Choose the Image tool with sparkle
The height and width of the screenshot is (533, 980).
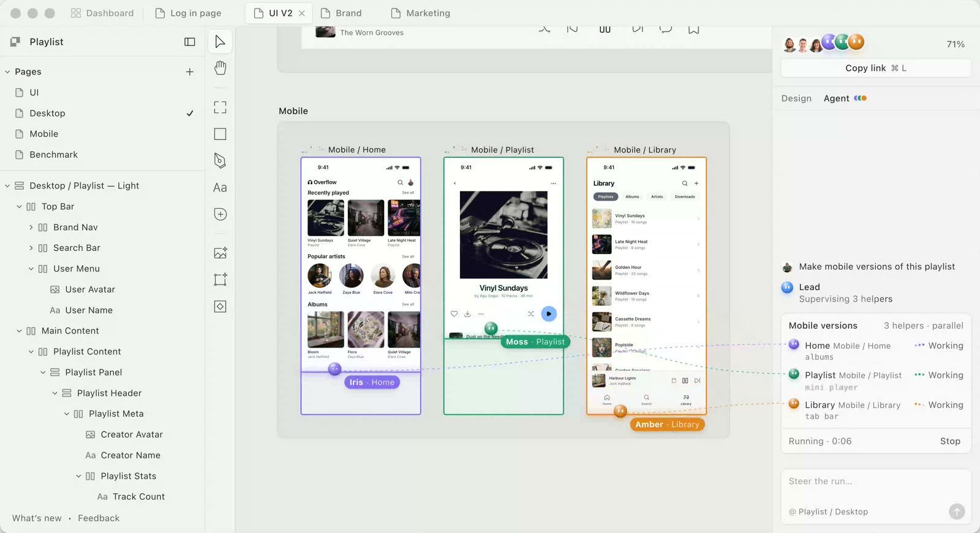[221, 253]
